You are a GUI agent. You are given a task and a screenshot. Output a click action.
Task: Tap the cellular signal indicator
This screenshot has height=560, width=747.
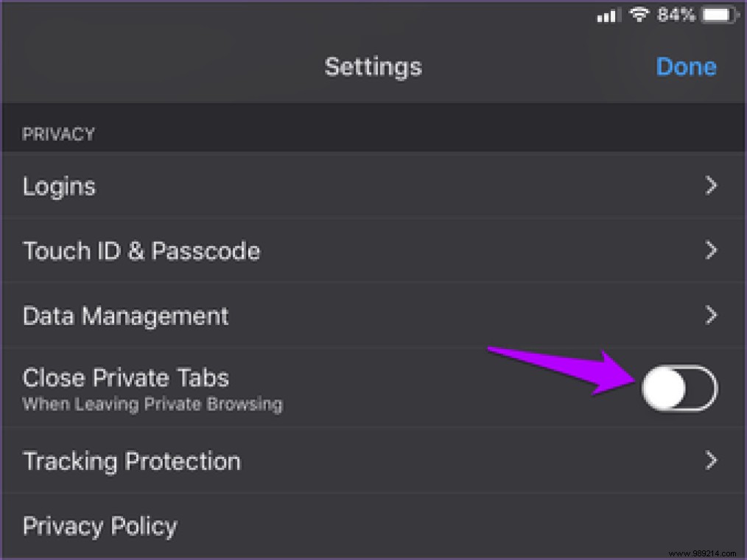point(608,15)
